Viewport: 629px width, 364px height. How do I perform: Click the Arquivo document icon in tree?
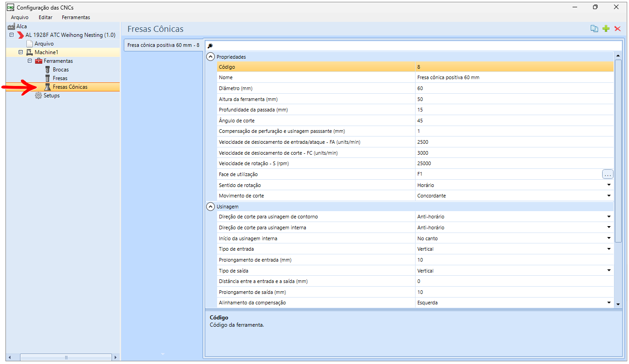(x=30, y=44)
